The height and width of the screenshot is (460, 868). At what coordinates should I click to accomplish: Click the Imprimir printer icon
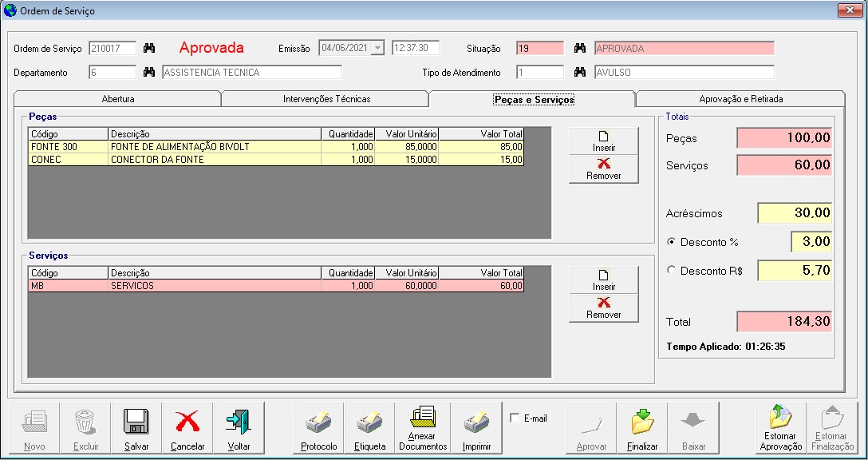[x=476, y=421]
